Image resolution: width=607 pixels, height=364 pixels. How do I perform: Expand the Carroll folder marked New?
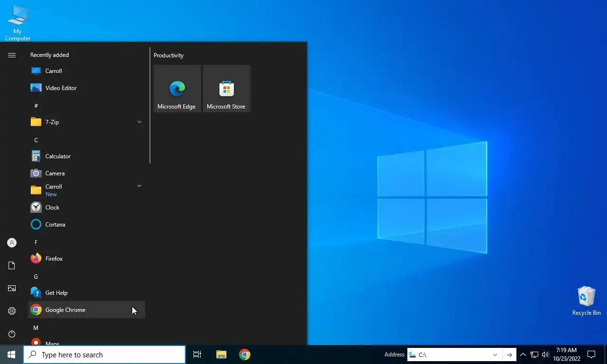click(x=86, y=191)
